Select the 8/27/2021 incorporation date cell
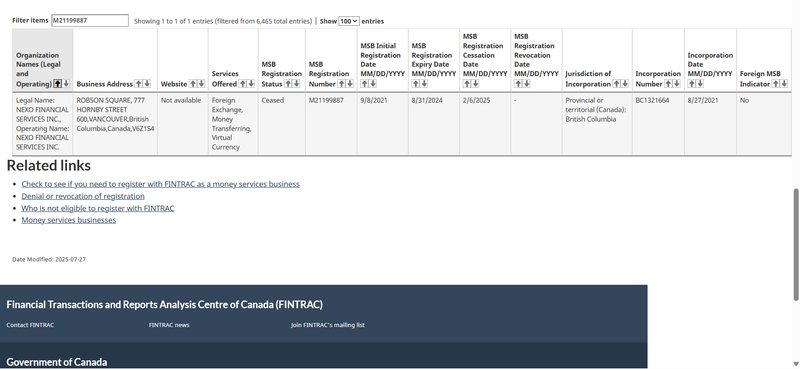 pyautogui.click(x=710, y=124)
